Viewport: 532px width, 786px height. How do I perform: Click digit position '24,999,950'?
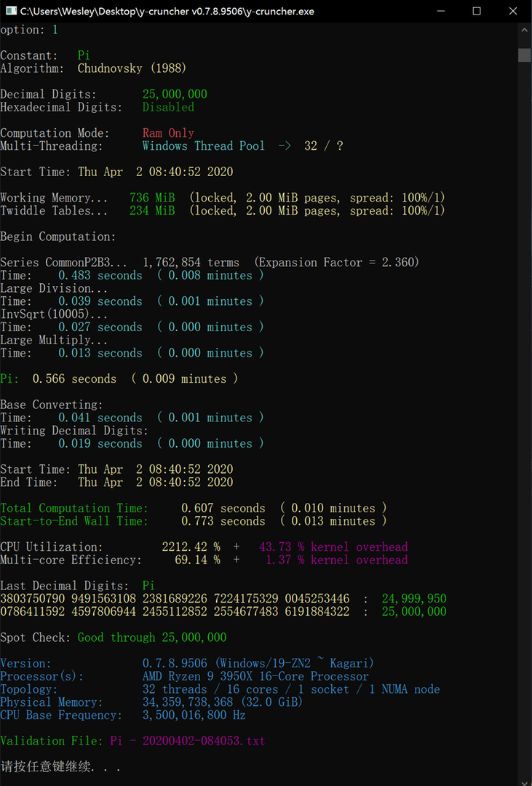414,598
